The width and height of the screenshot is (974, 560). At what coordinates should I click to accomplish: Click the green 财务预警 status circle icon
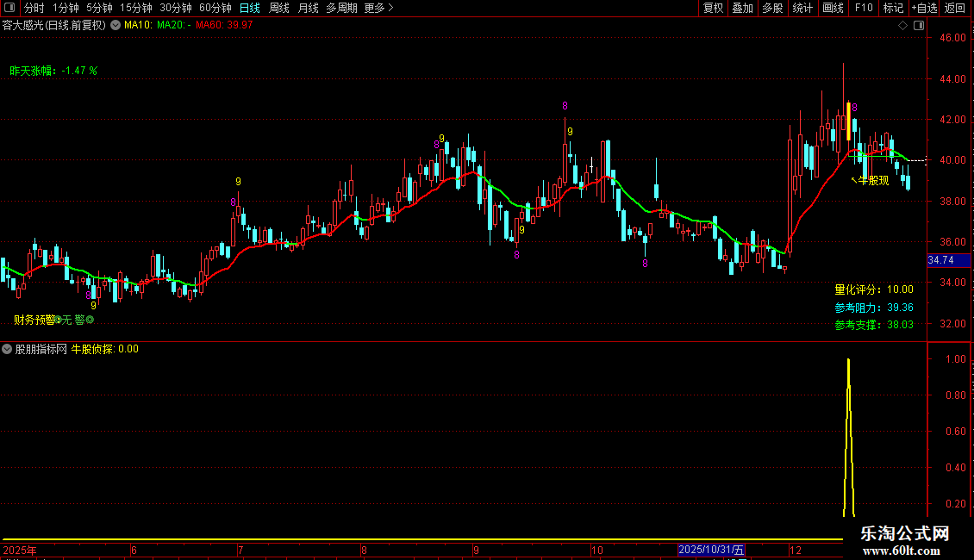[90, 320]
